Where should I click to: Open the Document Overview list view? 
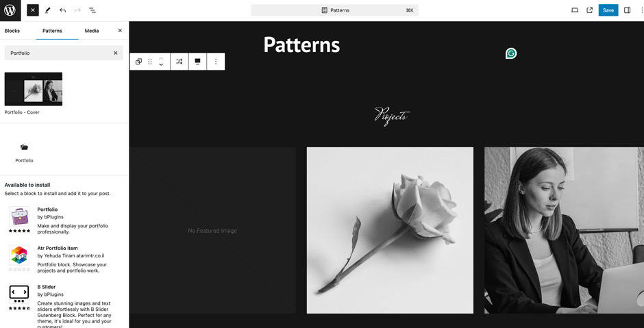(92, 10)
